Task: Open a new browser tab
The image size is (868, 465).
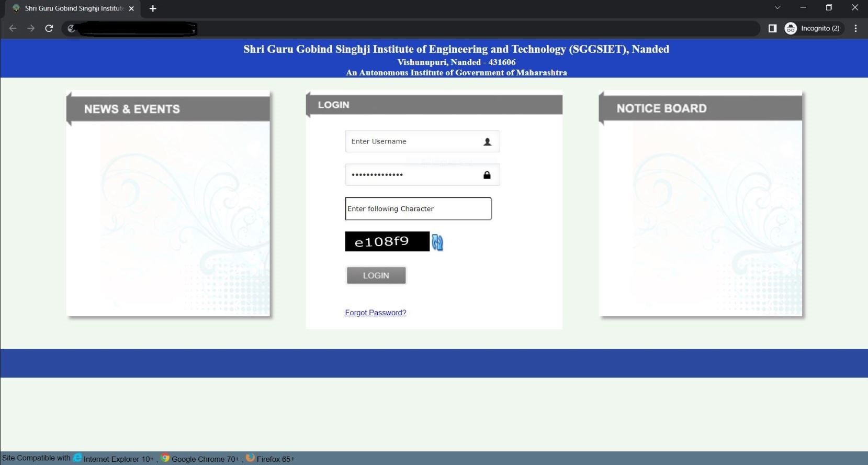Action: [x=153, y=8]
